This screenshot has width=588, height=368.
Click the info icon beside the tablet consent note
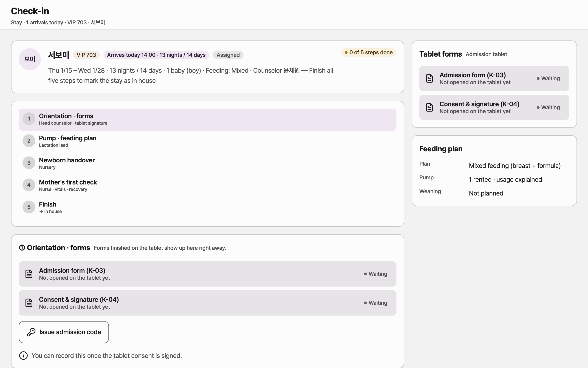tap(23, 356)
